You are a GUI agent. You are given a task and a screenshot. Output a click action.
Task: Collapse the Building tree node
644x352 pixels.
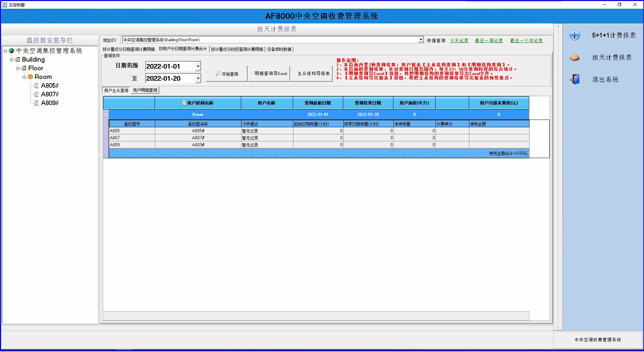point(11,60)
